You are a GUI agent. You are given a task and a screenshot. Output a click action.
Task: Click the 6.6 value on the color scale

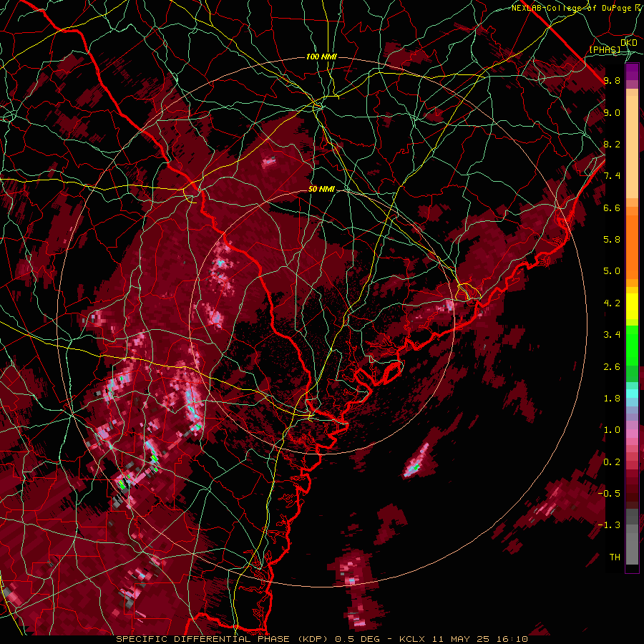pos(612,208)
